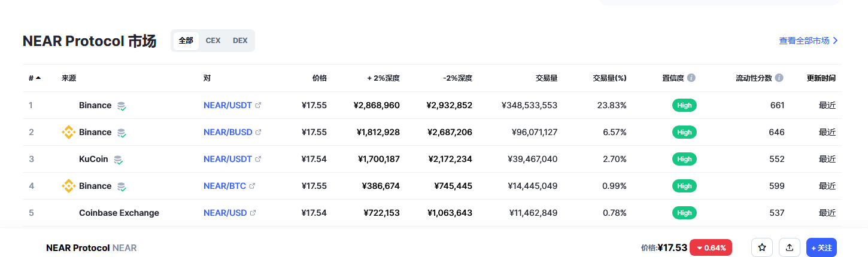Click the High badge in the 23.83% volume row
868x257 pixels.
pos(684,105)
